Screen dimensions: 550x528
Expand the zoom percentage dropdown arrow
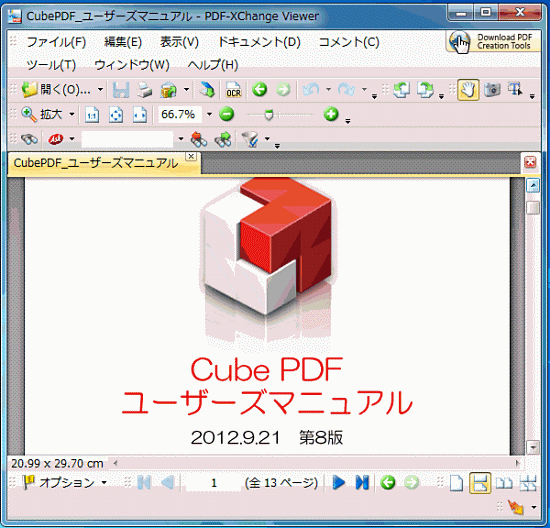pos(209,114)
